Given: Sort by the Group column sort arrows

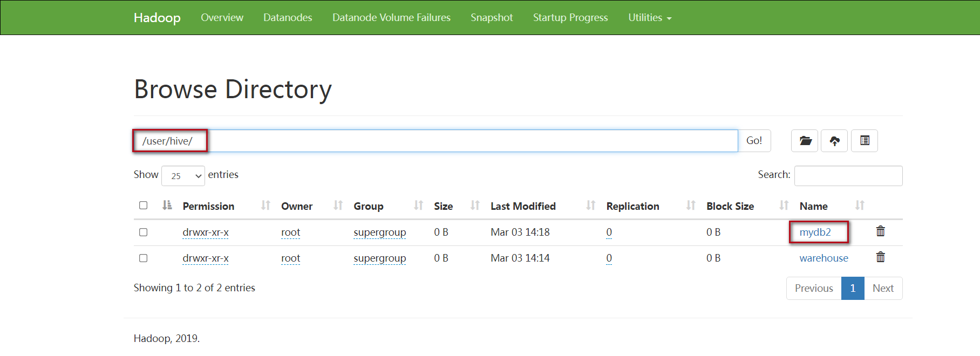Looking at the screenshot, I should [x=418, y=206].
